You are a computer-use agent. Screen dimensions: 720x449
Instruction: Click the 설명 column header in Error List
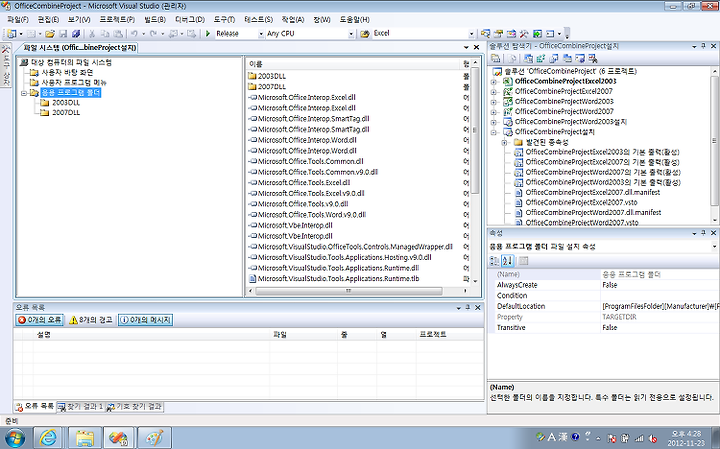tap(151, 335)
